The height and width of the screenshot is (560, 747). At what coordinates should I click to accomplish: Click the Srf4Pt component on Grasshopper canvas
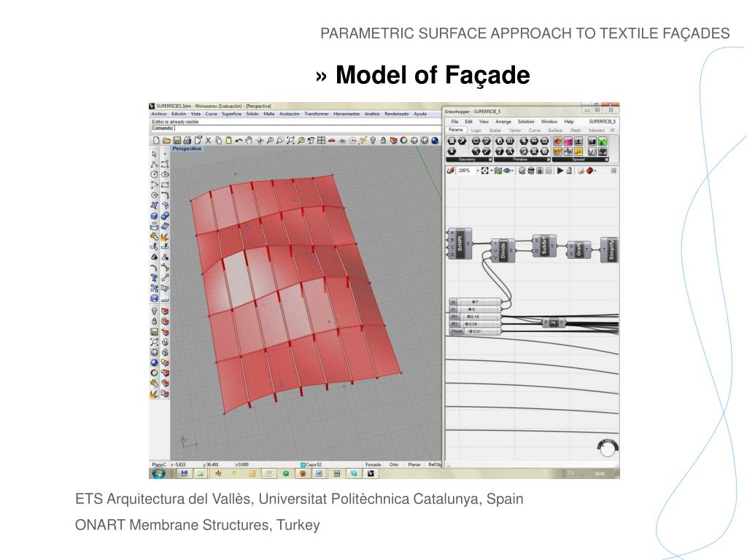point(460,244)
